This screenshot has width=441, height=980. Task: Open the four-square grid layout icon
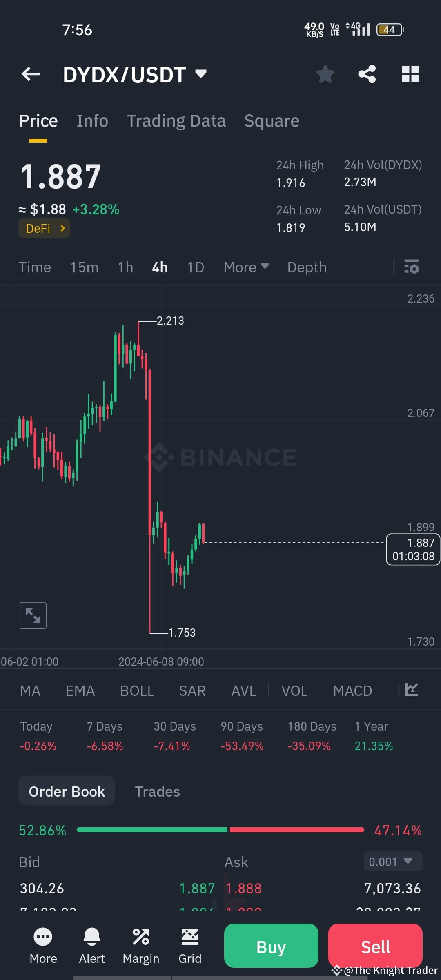[410, 74]
